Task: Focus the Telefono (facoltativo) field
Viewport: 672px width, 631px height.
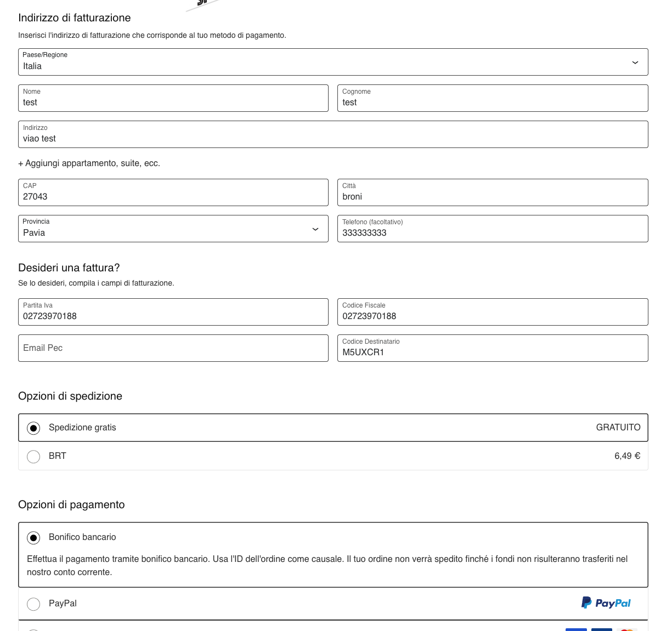Action: pos(493,229)
